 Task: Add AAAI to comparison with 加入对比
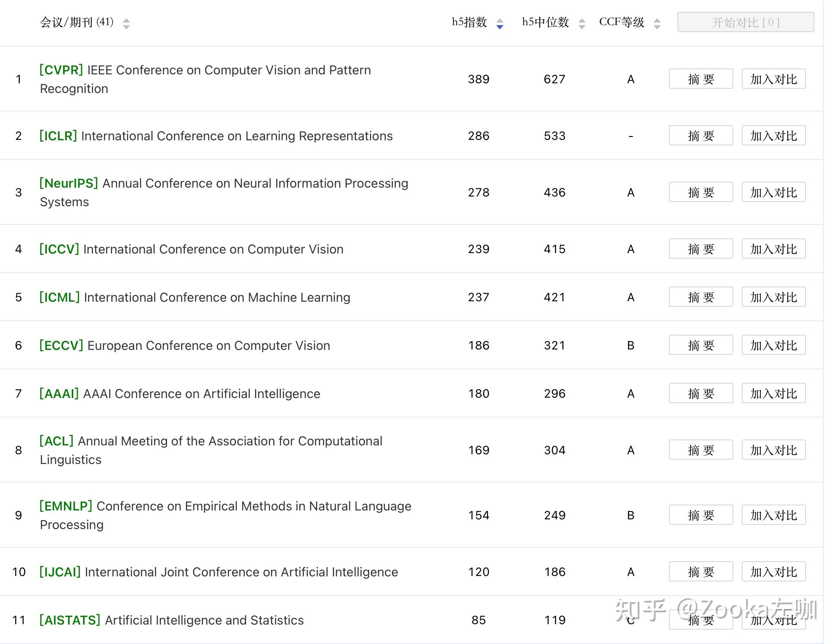click(774, 393)
